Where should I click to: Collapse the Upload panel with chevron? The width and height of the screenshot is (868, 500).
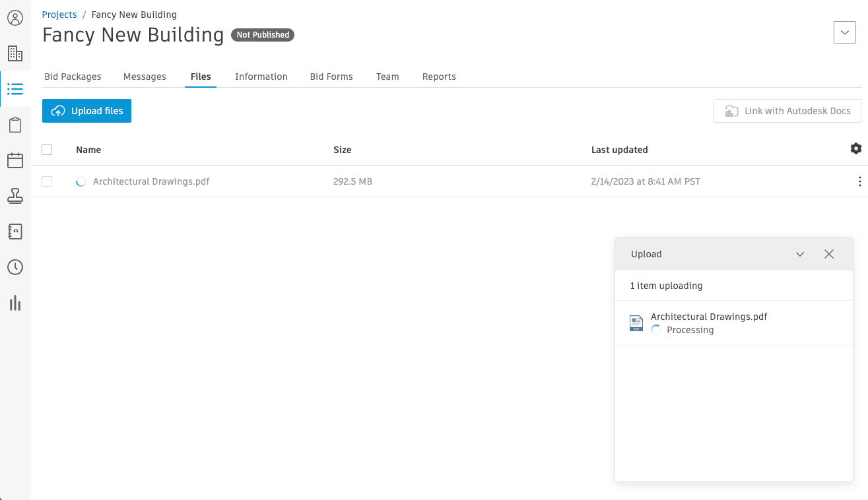click(800, 254)
